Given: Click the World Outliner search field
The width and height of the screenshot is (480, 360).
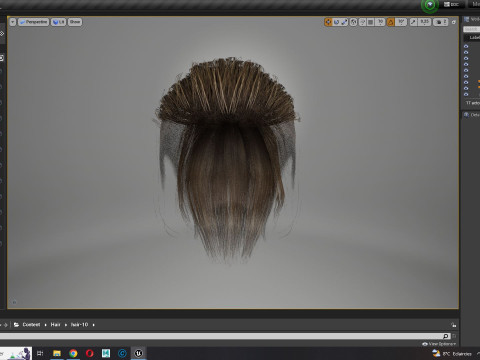Looking at the screenshot, I should click(x=471, y=29).
